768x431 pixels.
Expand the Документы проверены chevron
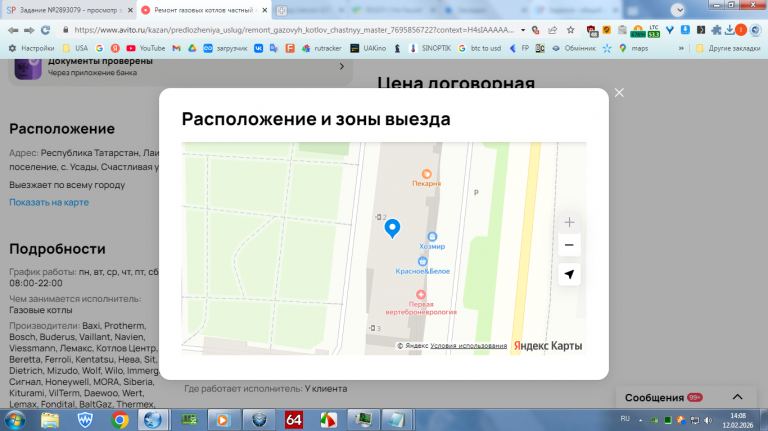[342, 66]
